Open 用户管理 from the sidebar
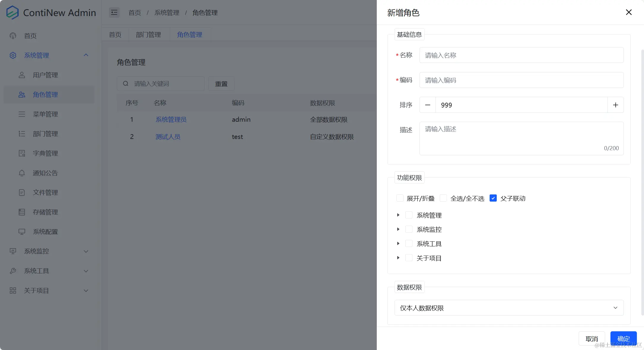Image resolution: width=644 pixels, height=350 pixels. [x=45, y=75]
